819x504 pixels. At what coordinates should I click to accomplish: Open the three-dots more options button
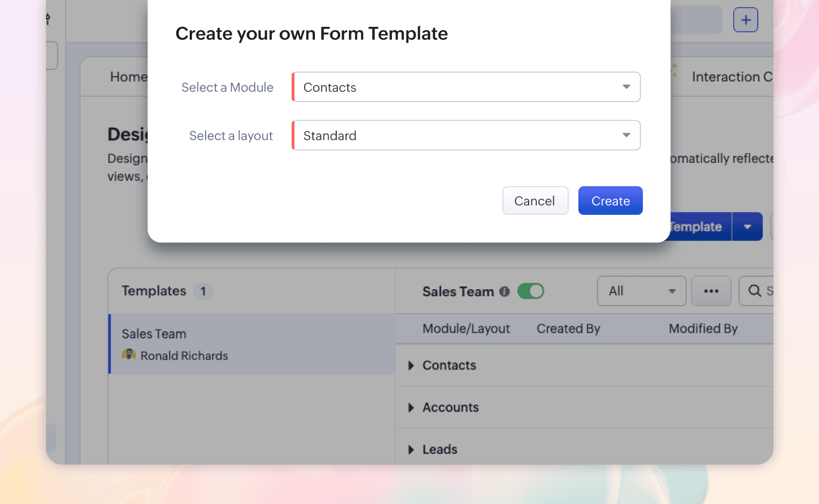pyautogui.click(x=711, y=291)
